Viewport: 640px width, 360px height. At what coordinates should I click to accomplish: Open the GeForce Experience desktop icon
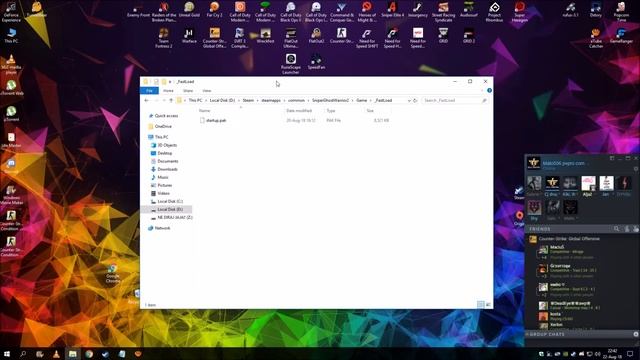(11, 12)
